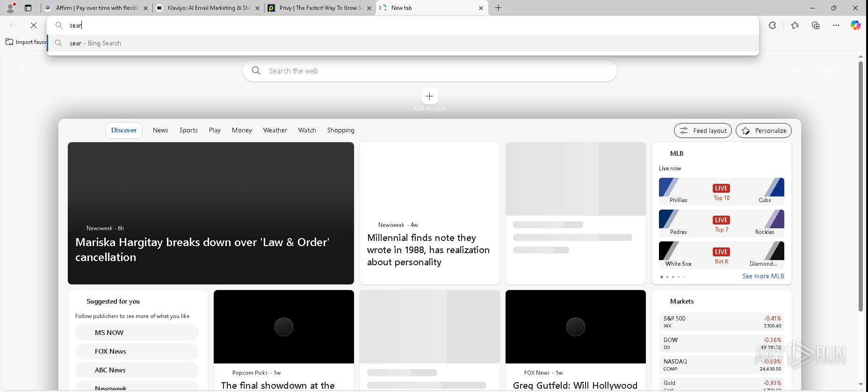Open the final showdown article headline

point(278,385)
